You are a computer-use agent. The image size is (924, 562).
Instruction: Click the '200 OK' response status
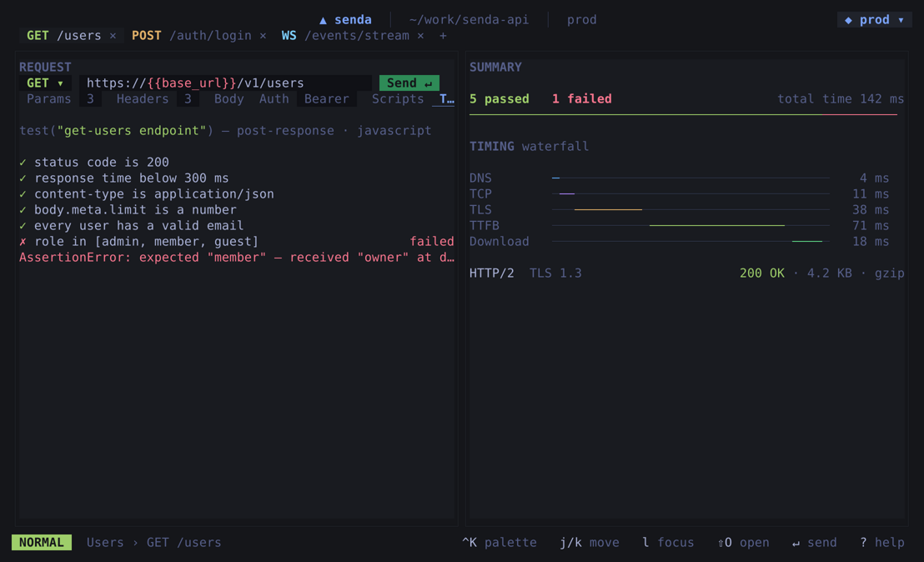(x=762, y=273)
